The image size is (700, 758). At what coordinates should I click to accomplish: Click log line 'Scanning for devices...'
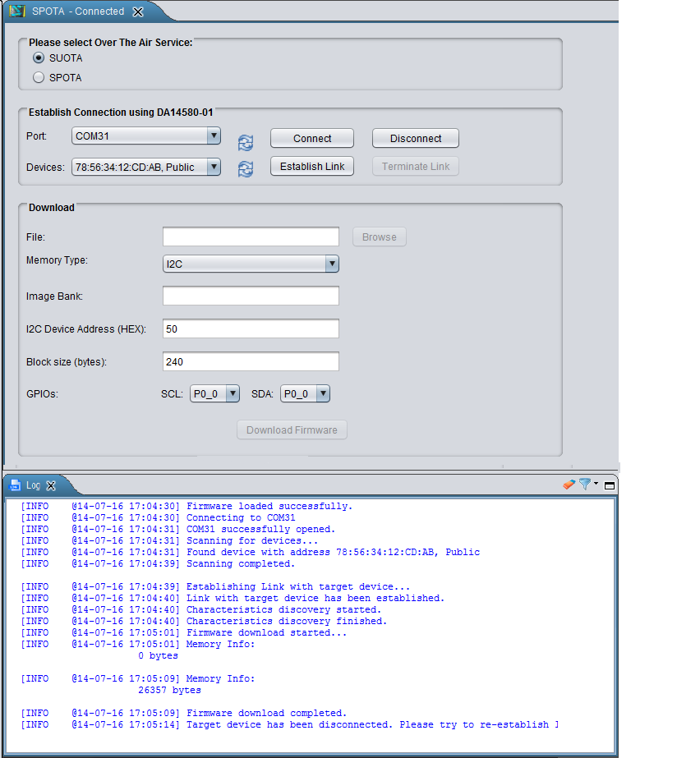point(252,540)
